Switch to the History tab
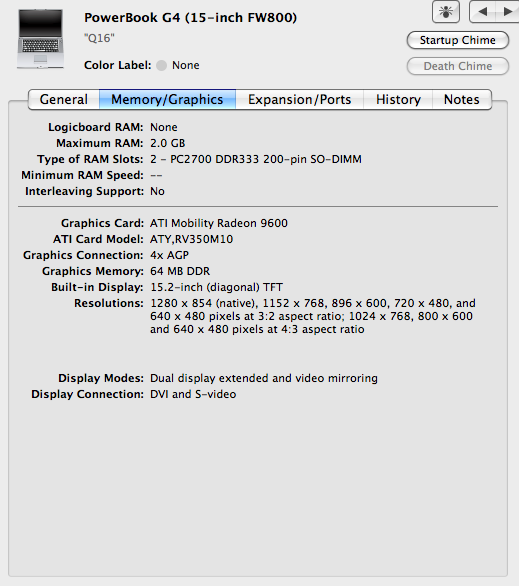Viewport: 519px width, 586px height. point(398,99)
